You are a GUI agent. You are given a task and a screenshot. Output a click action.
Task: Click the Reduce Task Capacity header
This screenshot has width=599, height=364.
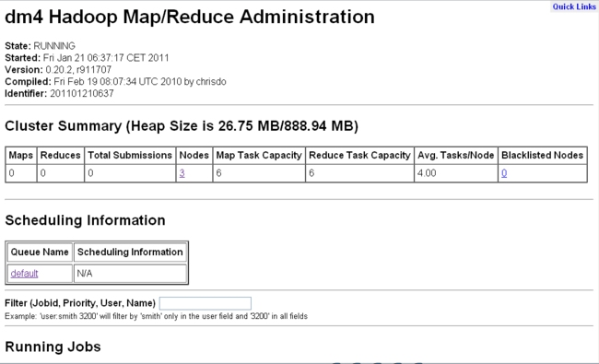click(x=359, y=155)
